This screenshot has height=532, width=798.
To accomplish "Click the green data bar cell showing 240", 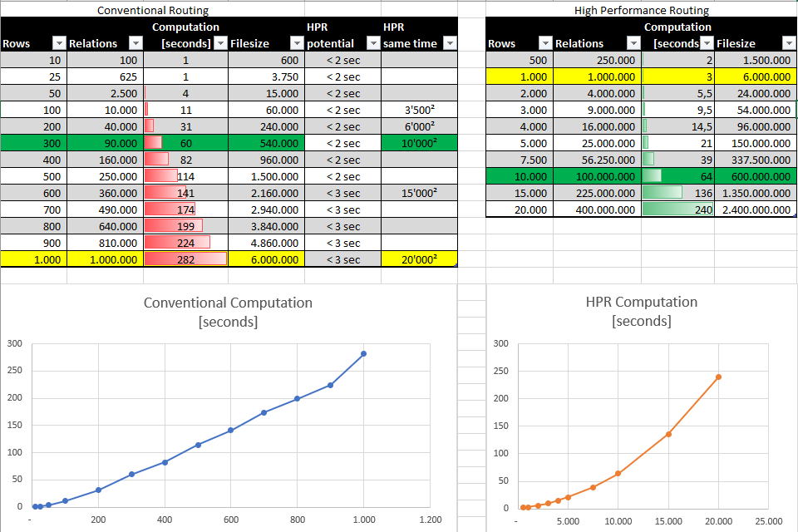I will click(677, 209).
